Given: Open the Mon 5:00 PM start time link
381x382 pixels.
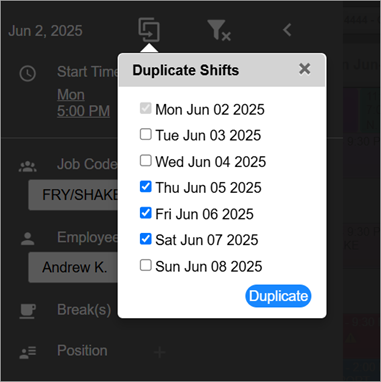Looking at the screenshot, I should tap(83, 103).
